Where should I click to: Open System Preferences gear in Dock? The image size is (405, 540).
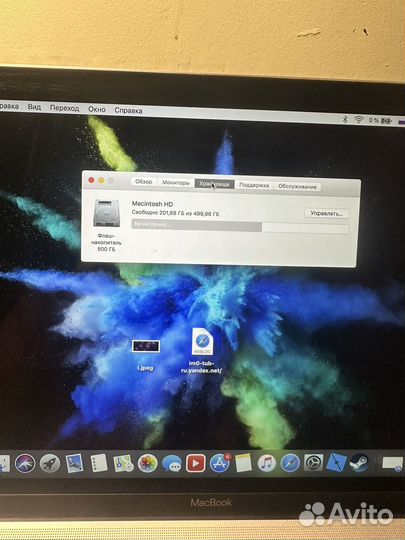(313, 463)
